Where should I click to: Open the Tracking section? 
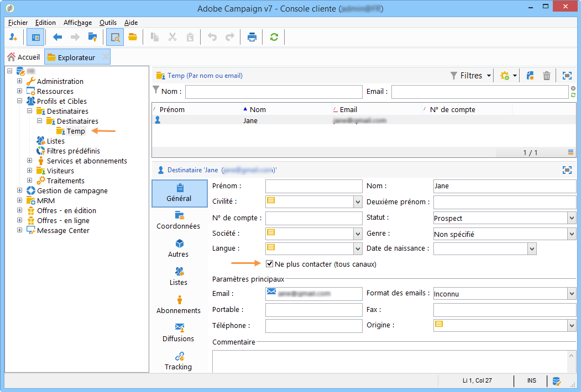tap(179, 361)
